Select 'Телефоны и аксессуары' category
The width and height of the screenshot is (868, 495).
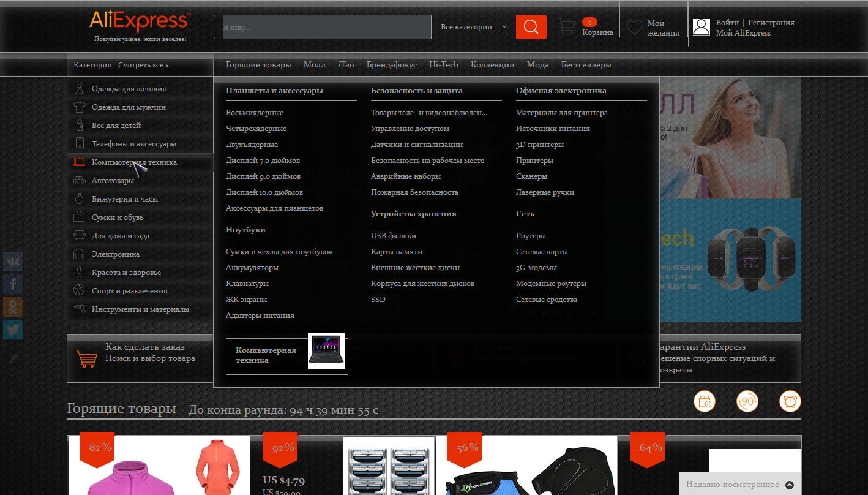[x=134, y=144]
